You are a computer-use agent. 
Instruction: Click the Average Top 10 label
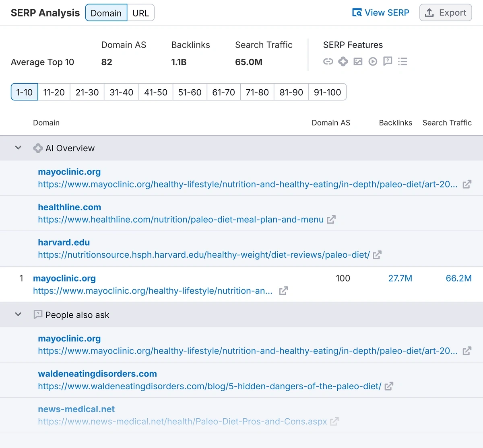(42, 62)
